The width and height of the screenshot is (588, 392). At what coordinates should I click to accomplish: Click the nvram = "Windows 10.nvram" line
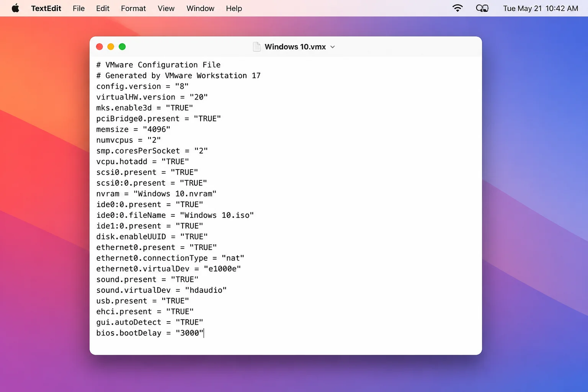pos(156,193)
